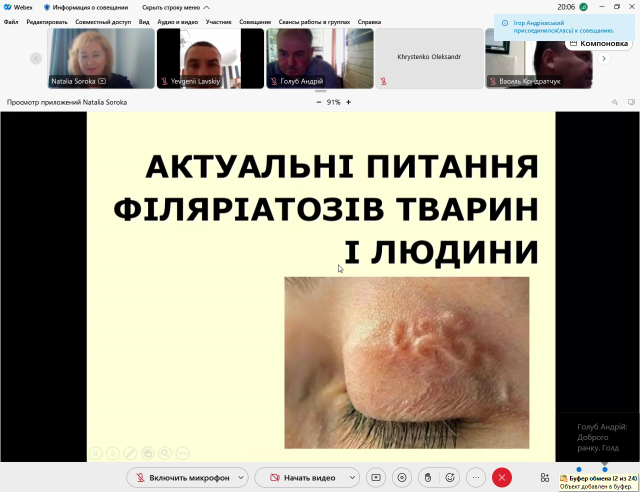Open the Аудио и видео menu
Image resolution: width=640 pixels, height=492 pixels.
point(178,22)
